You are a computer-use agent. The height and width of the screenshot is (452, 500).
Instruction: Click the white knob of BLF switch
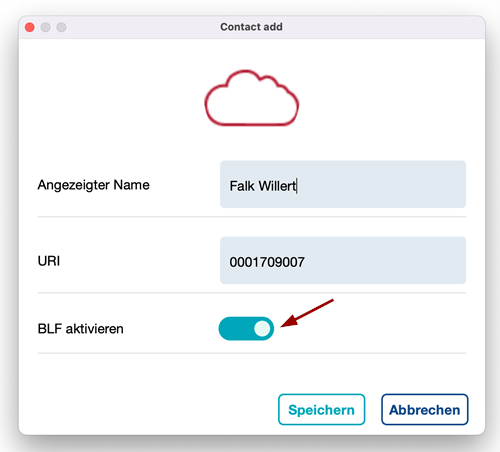[x=262, y=329]
